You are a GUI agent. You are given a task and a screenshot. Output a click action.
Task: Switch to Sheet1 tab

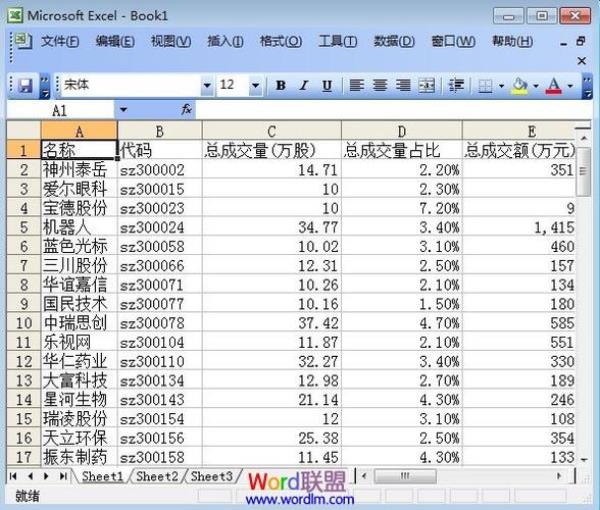coord(103,476)
